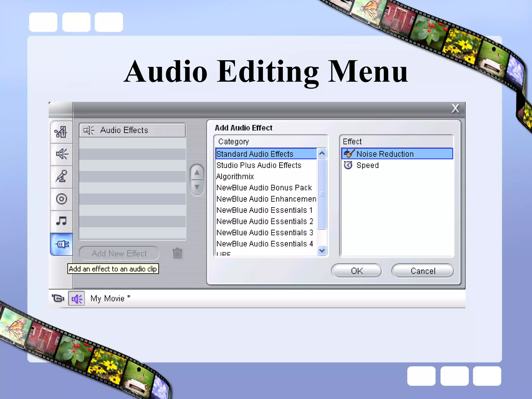
Task: Open the video toolbox camcorder icon
Action: [x=58, y=298]
